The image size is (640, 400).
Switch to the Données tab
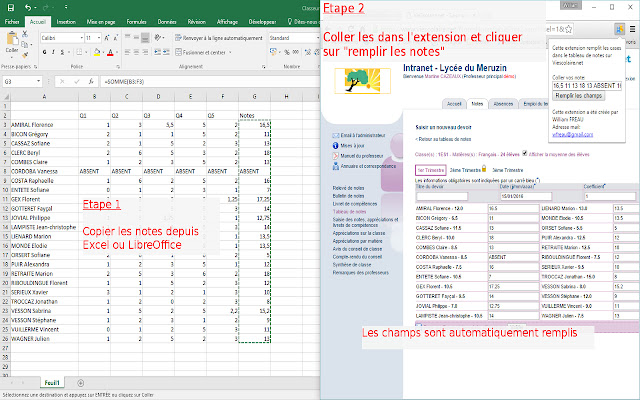tap(167, 22)
